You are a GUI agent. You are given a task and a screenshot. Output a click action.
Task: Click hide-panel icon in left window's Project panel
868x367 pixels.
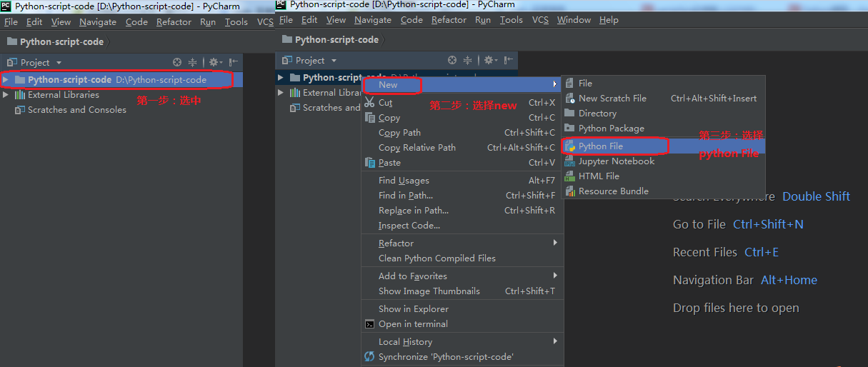(x=234, y=63)
